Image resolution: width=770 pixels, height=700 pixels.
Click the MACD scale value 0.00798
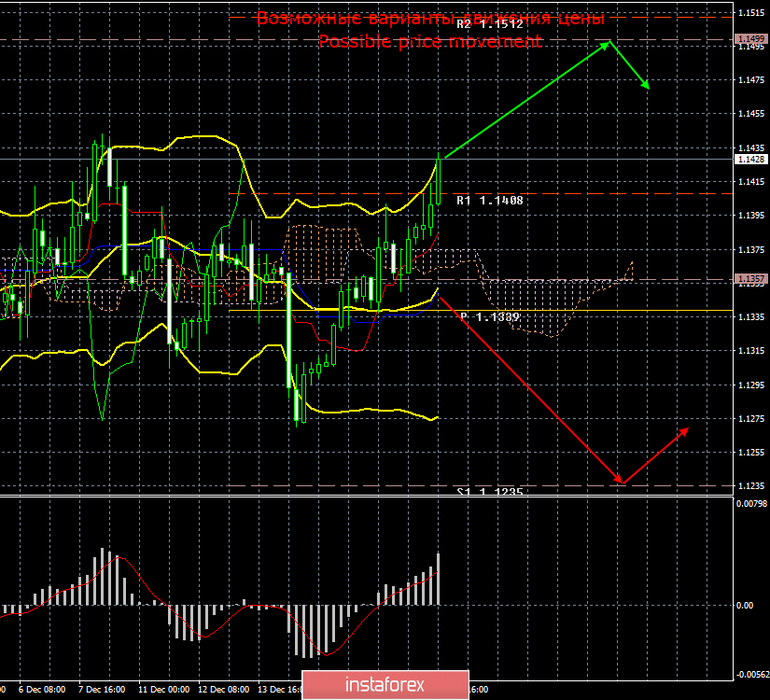point(751,503)
